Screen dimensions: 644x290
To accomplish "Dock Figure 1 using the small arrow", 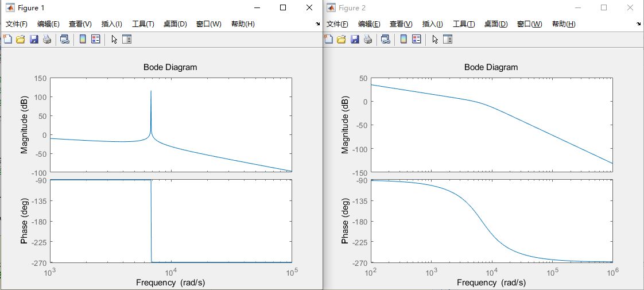I will point(317,24).
